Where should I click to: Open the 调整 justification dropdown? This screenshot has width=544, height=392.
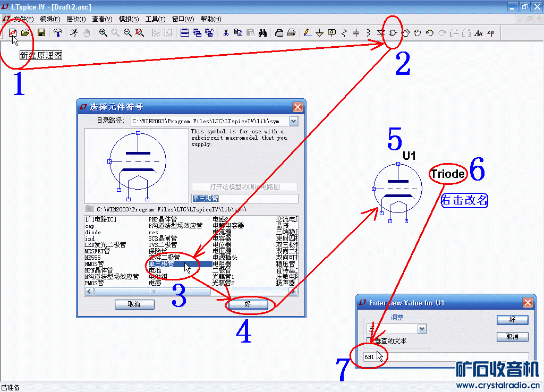[x=422, y=328]
